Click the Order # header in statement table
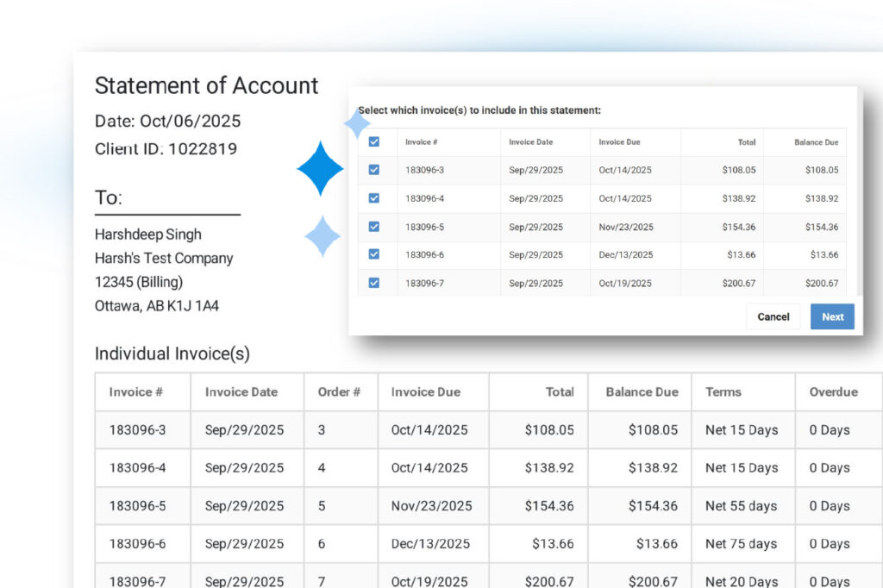This screenshot has height=588, width=883. click(x=339, y=391)
